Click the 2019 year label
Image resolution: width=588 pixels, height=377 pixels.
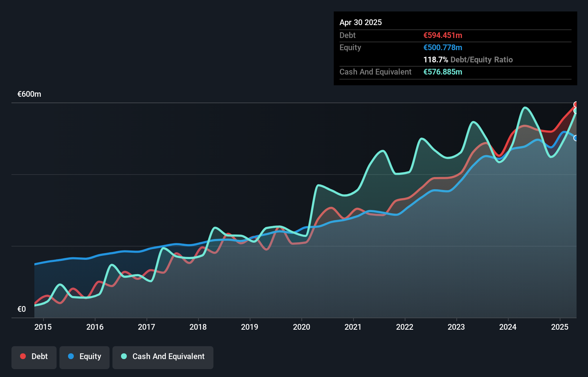pos(250,327)
